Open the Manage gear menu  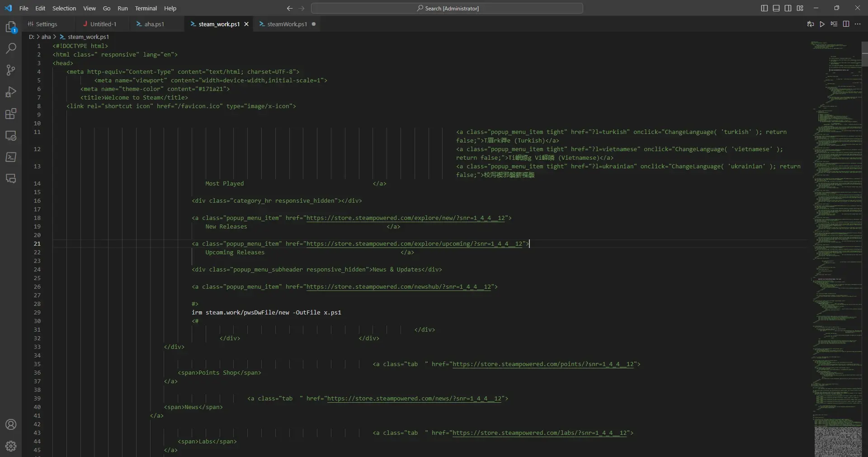point(11,446)
